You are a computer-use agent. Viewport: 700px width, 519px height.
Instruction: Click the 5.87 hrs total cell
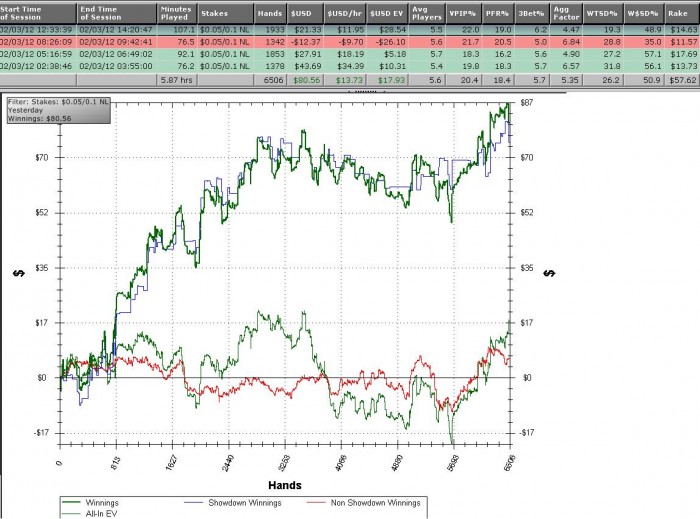click(x=177, y=80)
